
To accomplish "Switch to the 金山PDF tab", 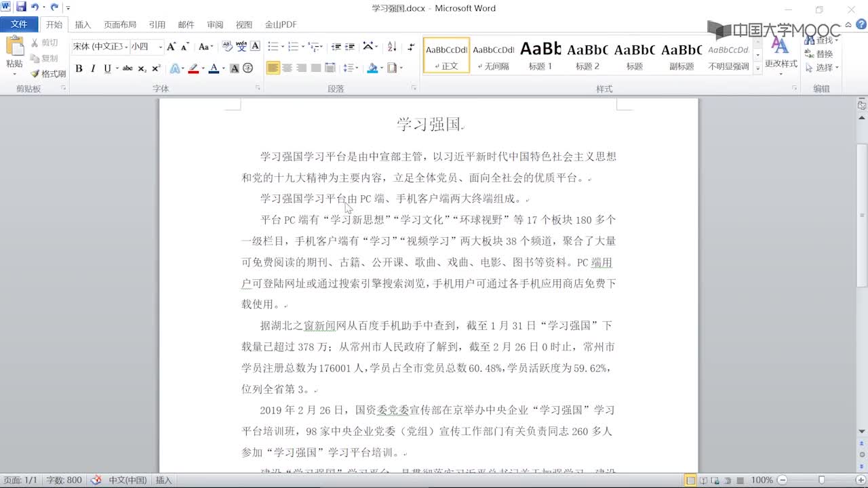I will 281,24.
